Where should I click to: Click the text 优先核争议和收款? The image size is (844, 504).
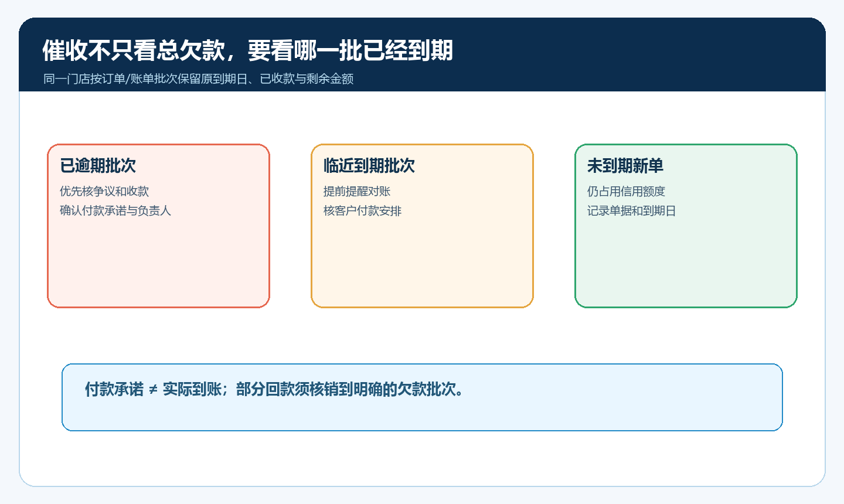tap(104, 191)
